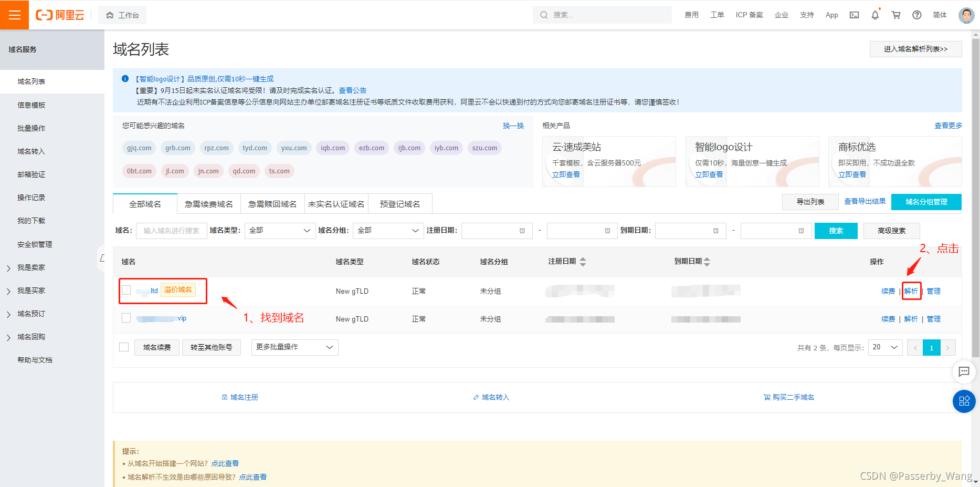Collapse the sidebar with its handle
Screen dimensions: 980x487
[101, 258]
